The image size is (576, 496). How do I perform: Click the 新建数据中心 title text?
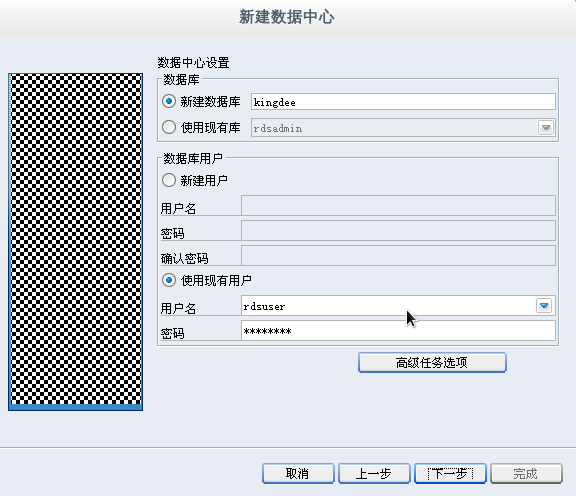pyautogui.click(x=287, y=17)
